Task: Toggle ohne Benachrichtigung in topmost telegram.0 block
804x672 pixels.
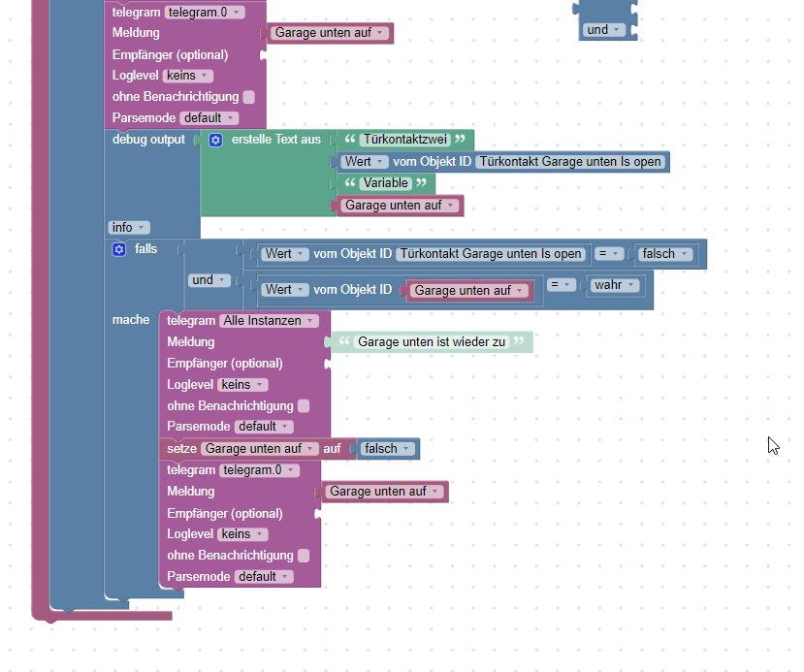Action: point(248,97)
